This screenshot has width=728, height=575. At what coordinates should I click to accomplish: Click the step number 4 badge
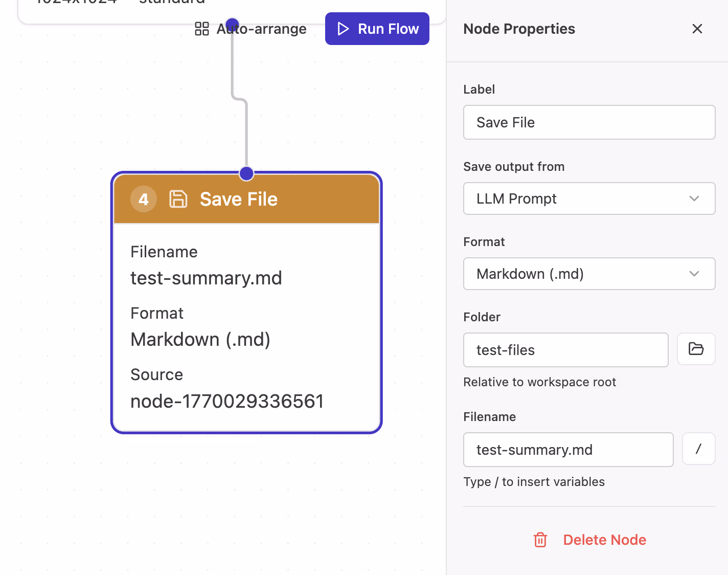tap(144, 199)
